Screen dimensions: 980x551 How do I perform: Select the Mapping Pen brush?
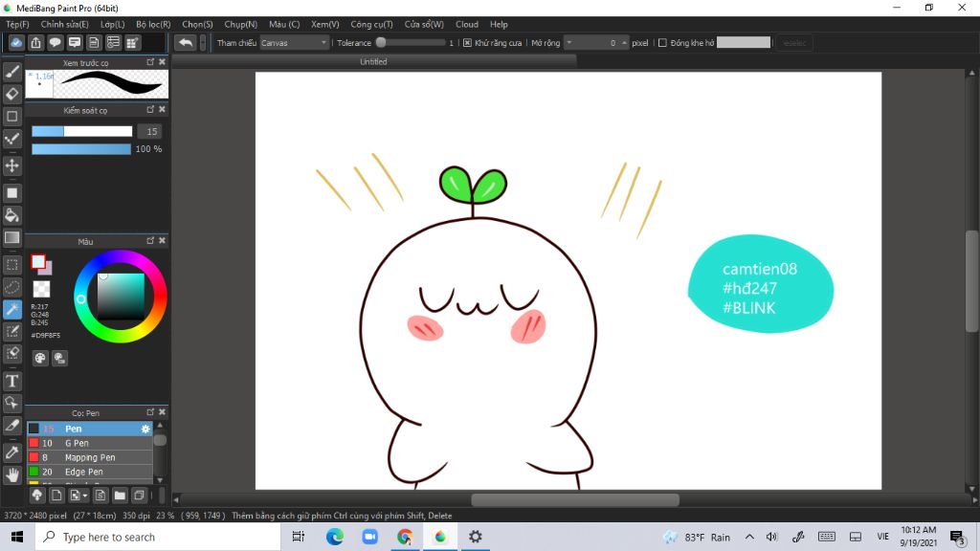pyautogui.click(x=89, y=457)
